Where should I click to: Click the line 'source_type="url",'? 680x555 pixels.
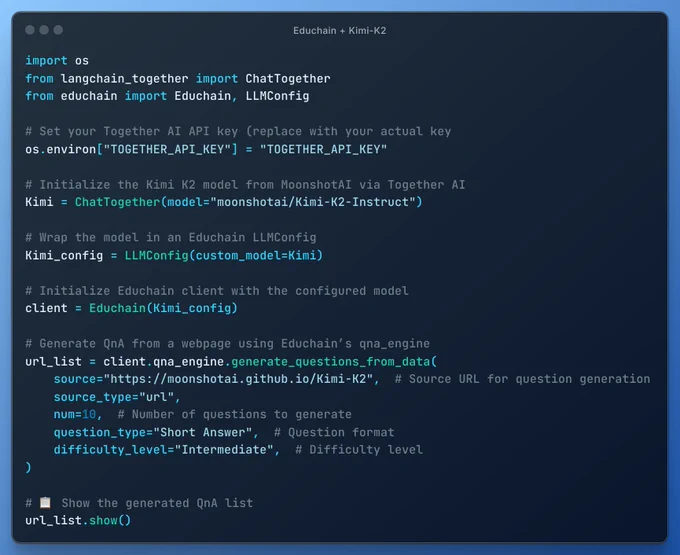tap(117, 397)
